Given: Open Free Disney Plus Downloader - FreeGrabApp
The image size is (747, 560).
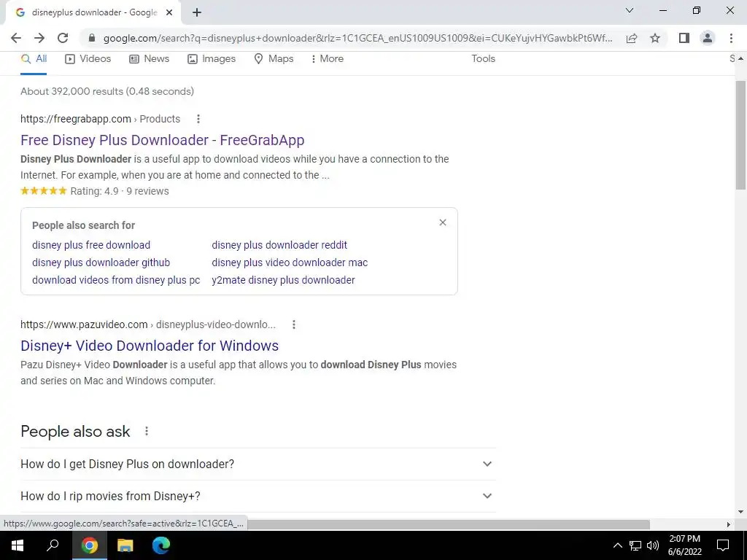Looking at the screenshot, I should click(x=163, y=140).
